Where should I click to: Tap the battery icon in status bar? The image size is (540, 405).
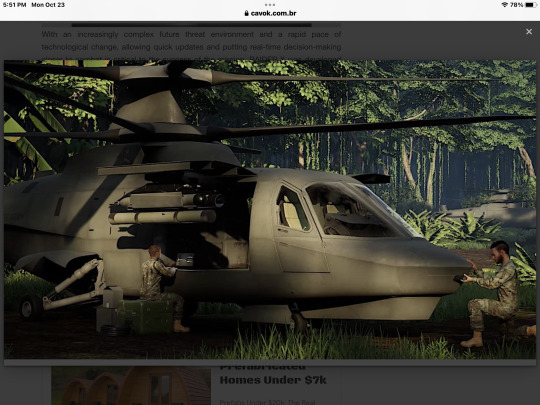pyautogui.click(x=531, y=5)
